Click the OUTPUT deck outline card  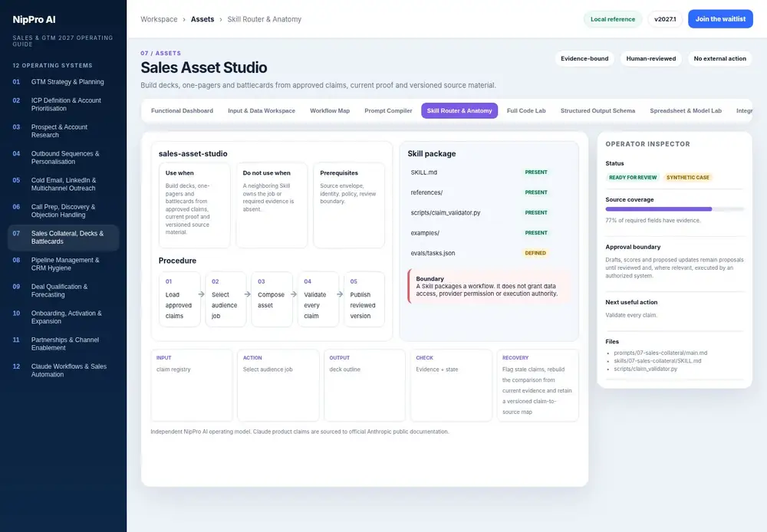pyautogui.click(x=365, y=386)
